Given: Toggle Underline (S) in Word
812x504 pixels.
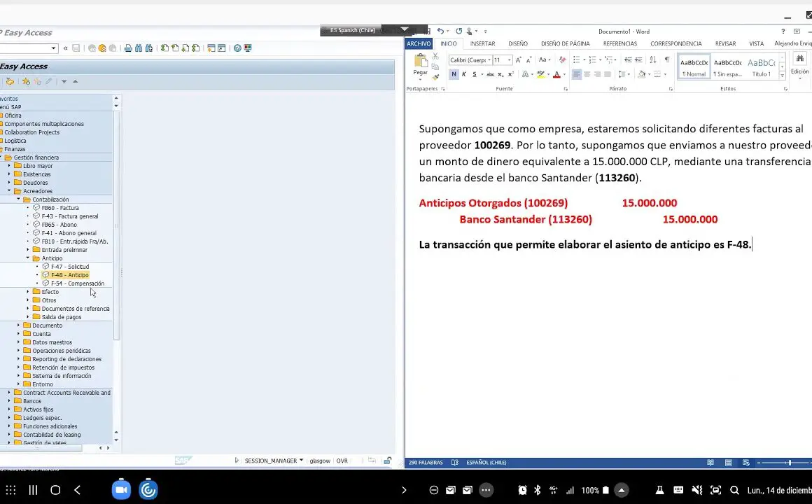Looking at the screenshot, I should point(475,75).
